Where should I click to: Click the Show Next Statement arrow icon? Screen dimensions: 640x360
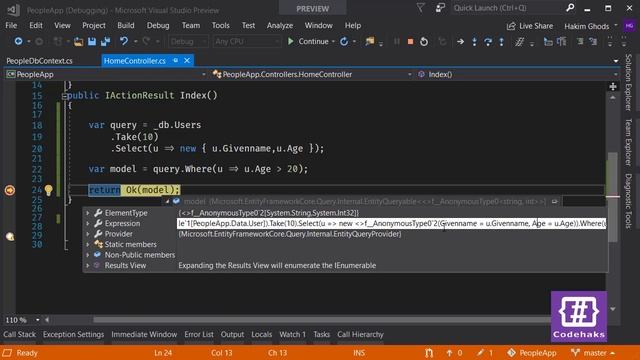pos(460,41)
